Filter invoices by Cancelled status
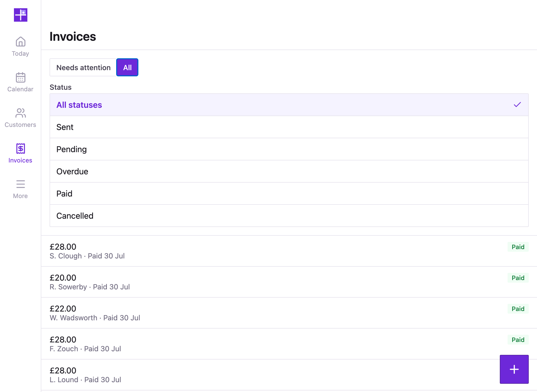Screen dimensions: 537x392 tap(289, 216)
